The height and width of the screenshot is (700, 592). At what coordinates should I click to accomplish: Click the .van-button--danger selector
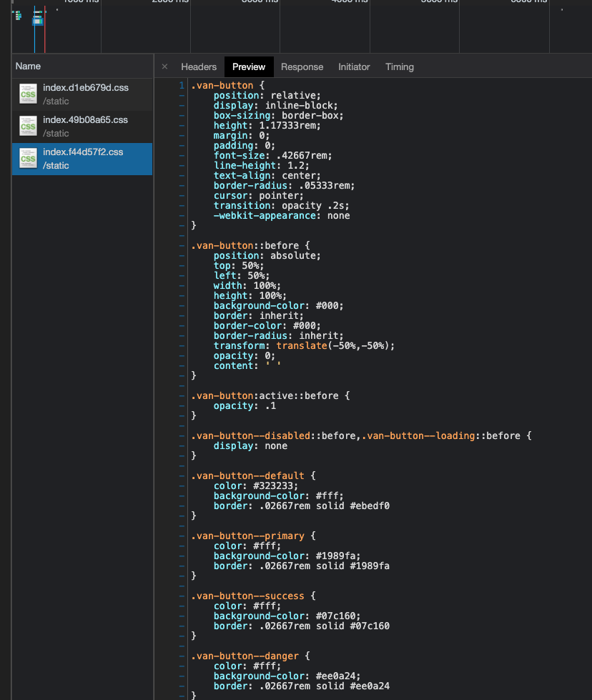(x=245, y=656)
